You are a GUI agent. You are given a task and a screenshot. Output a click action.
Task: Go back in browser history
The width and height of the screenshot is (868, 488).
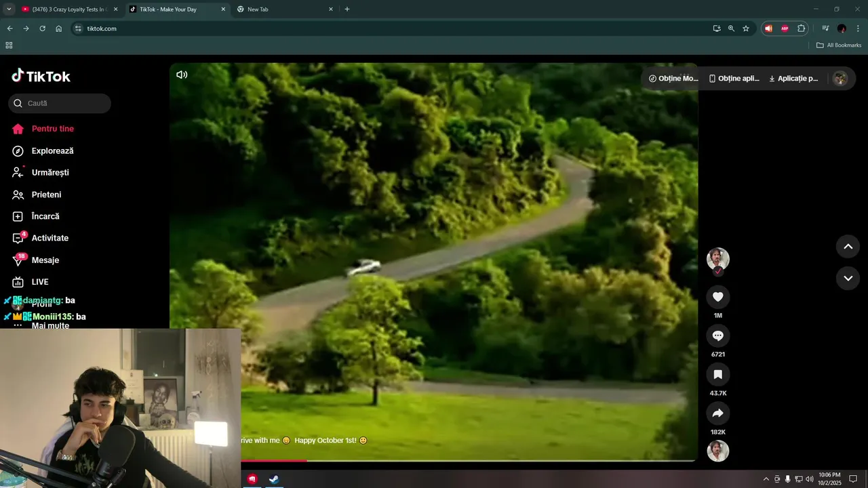pyautogui.click(x=9, y=28)
